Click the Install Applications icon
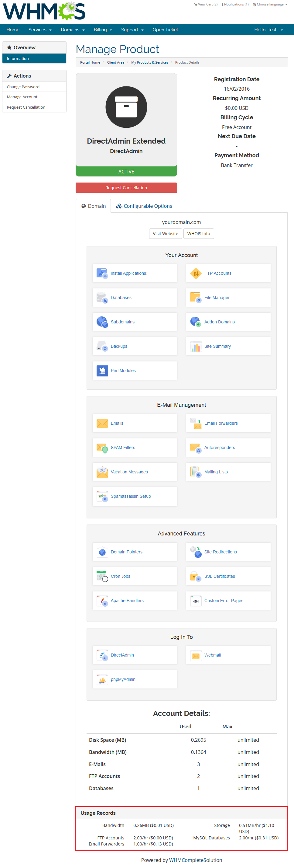This screenshot has width=294, height=868. click(102, 273)
